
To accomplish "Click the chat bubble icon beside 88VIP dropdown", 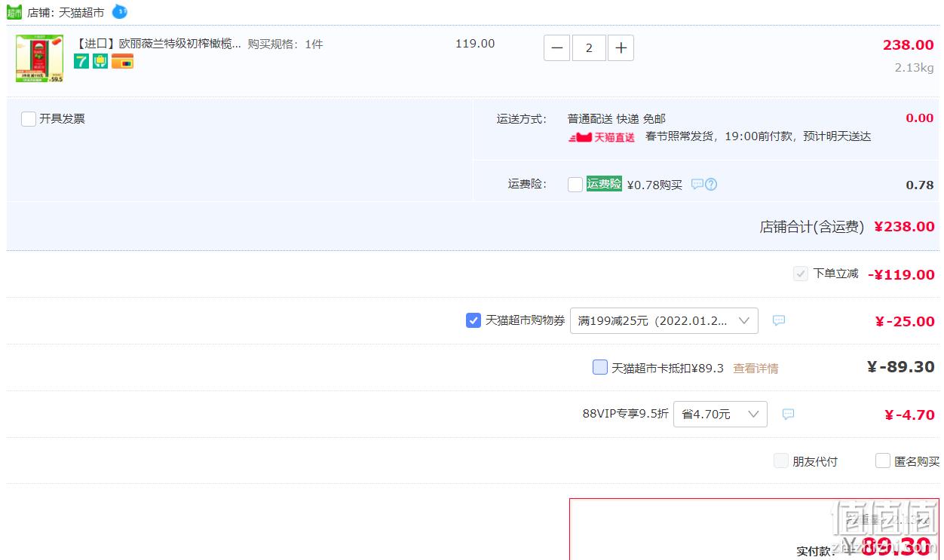I will coord(788,414).
